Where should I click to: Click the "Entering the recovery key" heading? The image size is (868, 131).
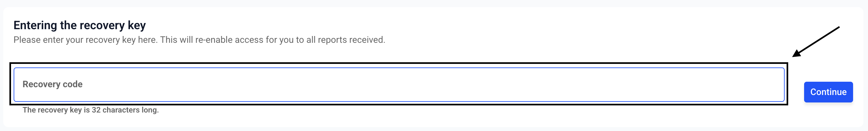coord(79,25)
